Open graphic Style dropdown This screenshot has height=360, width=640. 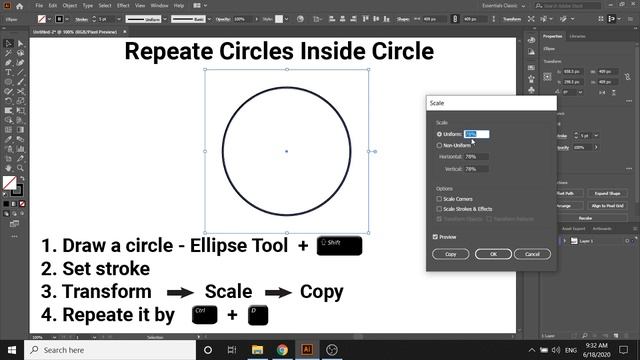point(287,19)
